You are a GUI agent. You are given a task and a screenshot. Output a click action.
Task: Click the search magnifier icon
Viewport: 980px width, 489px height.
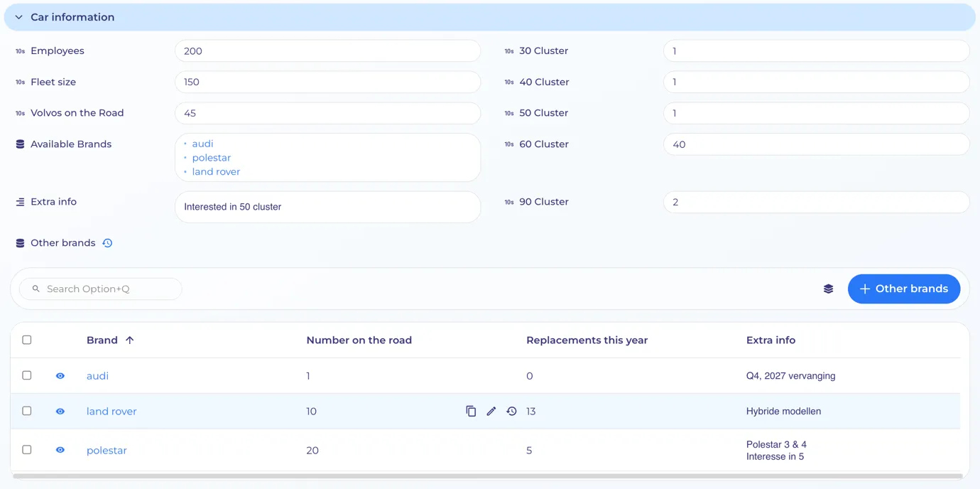[x=36, y=289]
